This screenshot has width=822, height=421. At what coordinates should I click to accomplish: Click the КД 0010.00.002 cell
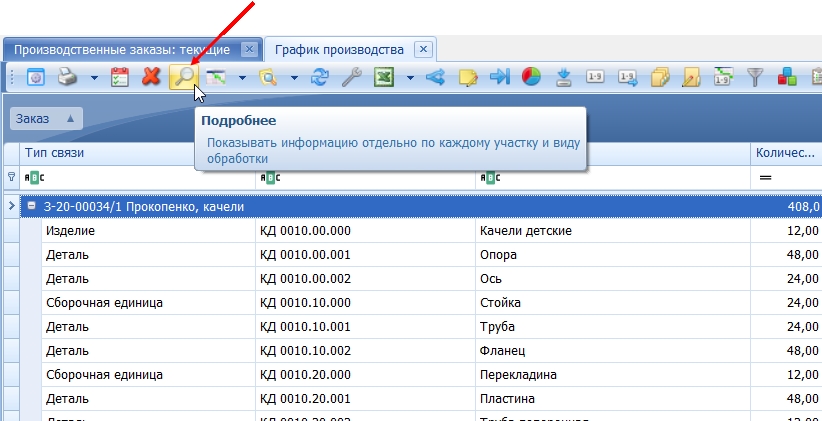click(x=365, y=279)
